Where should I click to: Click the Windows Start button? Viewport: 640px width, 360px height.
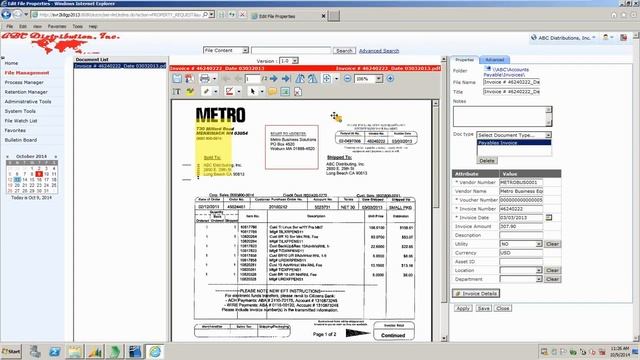11,351
